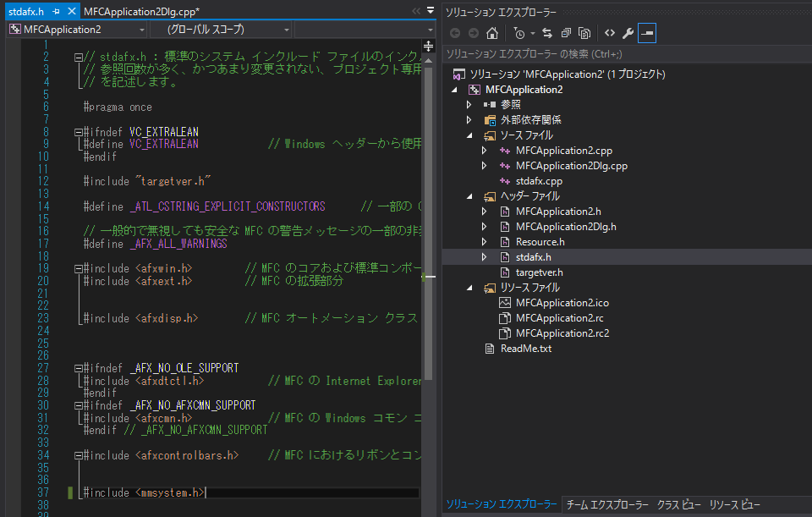Viewport: 812px width, 517px height.
Task: Expand the MFCApplication2.cpp node arrow
Action: 484,151
